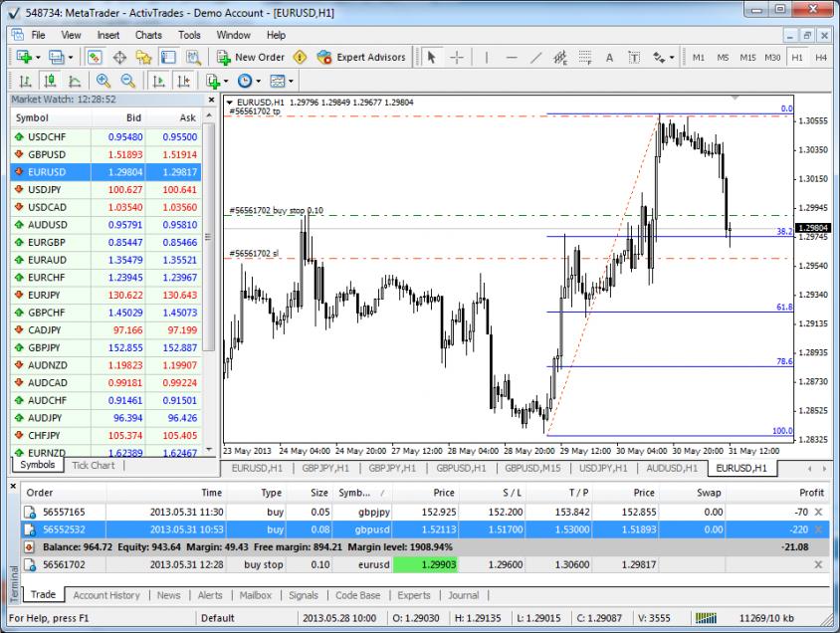Enable chart Auto Scroll
Image resolution: width=840 pixels, height=633 pixels.
(x=158, y=82)
